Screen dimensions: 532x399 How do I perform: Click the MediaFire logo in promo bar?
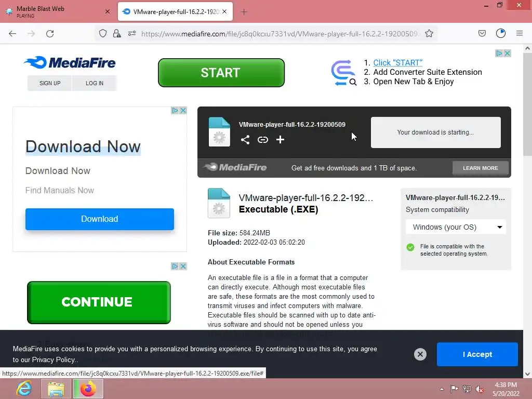235,167
